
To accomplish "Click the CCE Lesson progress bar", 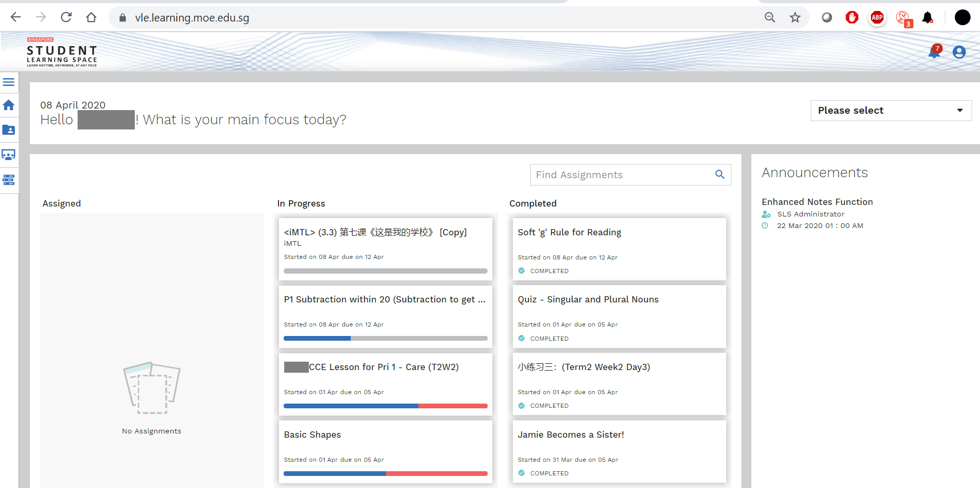I will (385, 406).
